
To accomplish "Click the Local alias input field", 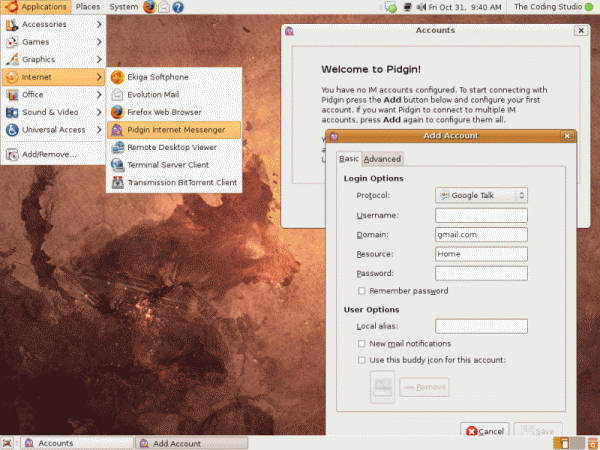I will (481, 326).
